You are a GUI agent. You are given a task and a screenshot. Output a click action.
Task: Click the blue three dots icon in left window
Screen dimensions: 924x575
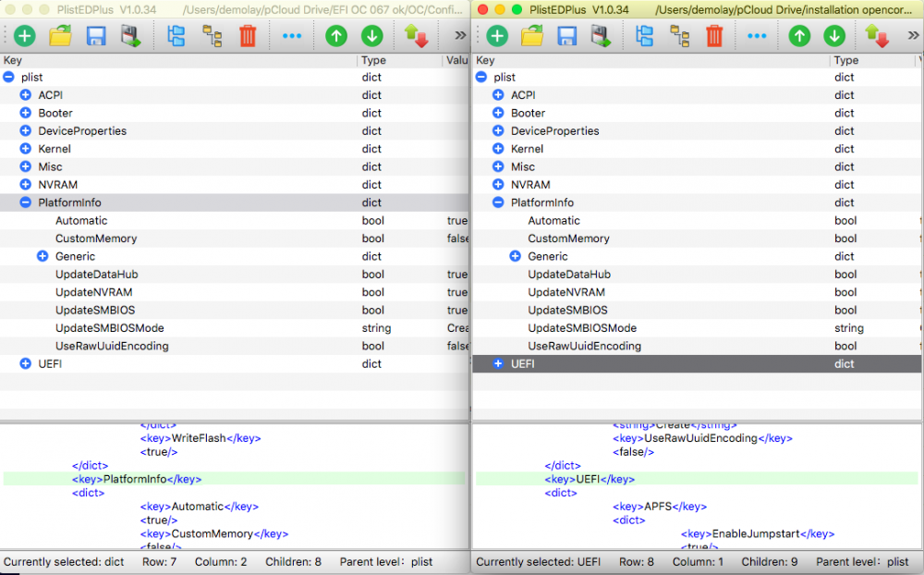tap(292, 36)
